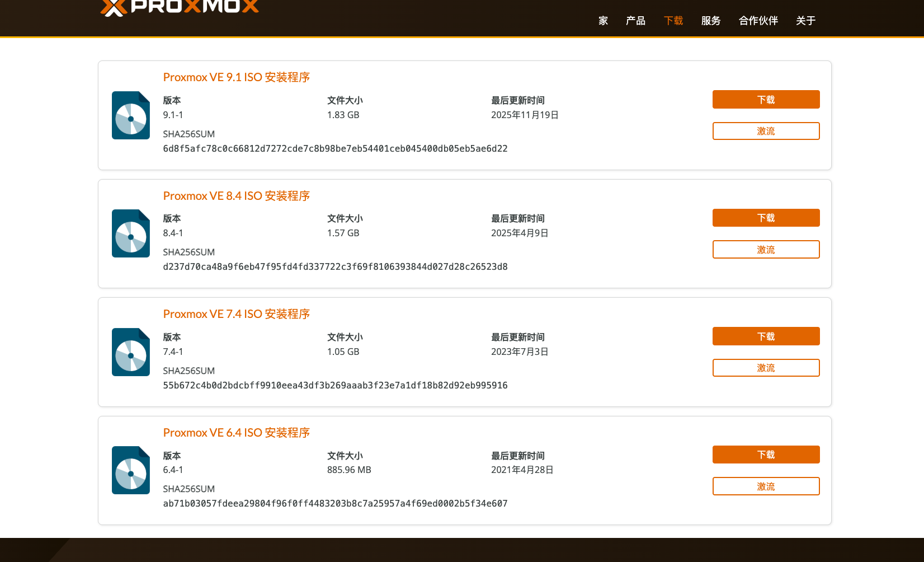Click the file size 1.83 GB
924x562 pixels.
pos(343,115)
